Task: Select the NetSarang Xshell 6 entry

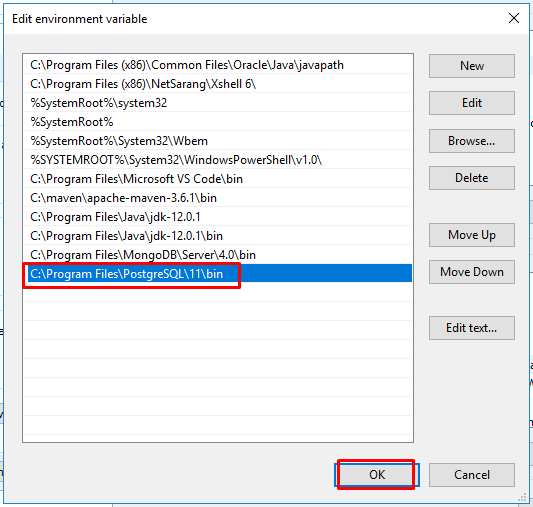Action: (x=218, y=84)
